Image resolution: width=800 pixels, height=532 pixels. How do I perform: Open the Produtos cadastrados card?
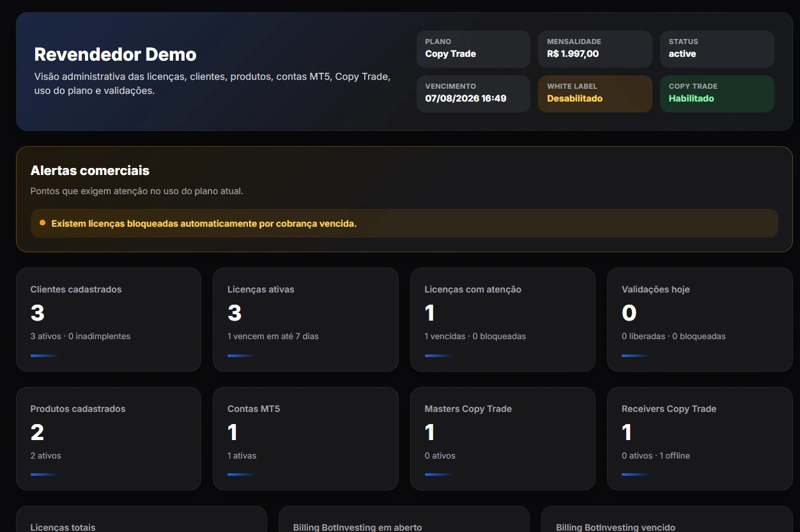(109, 439)
